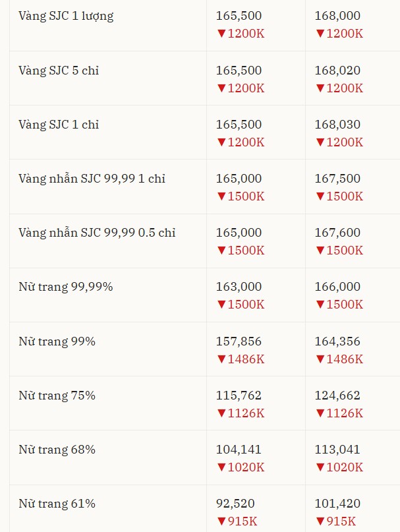Click the Vàng SJC 5 chỉ label
The height and width of the screenshot is (532, 400).
coord(59,71)
